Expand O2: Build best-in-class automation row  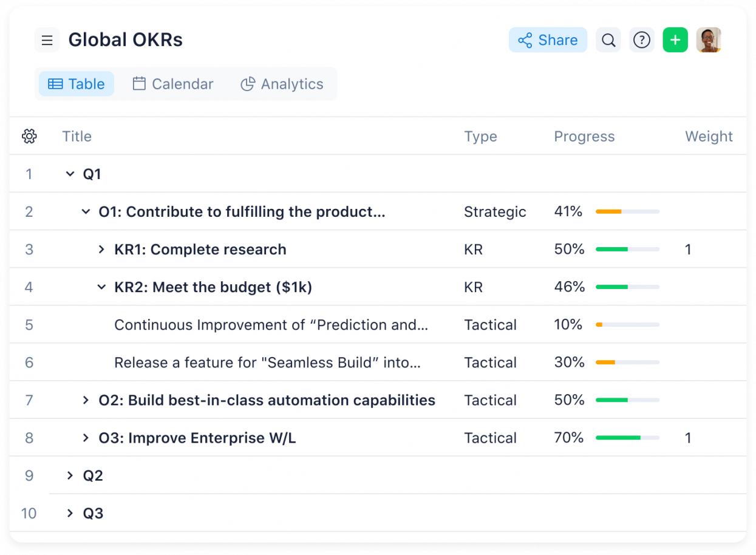(86, 400)
